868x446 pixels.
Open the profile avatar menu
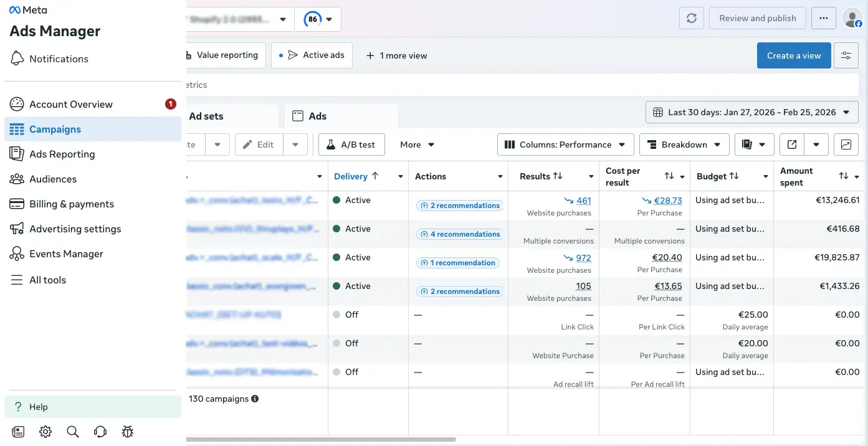click(852, 18)
